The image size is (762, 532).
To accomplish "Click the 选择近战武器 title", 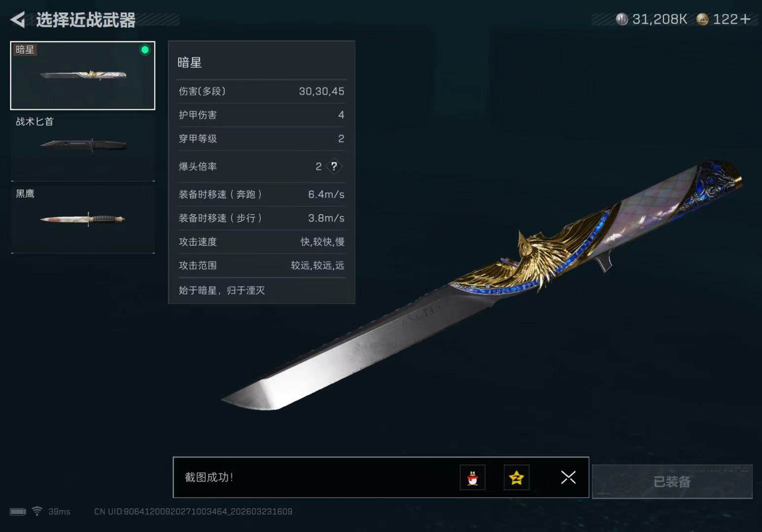I will [x=86, y=20].
